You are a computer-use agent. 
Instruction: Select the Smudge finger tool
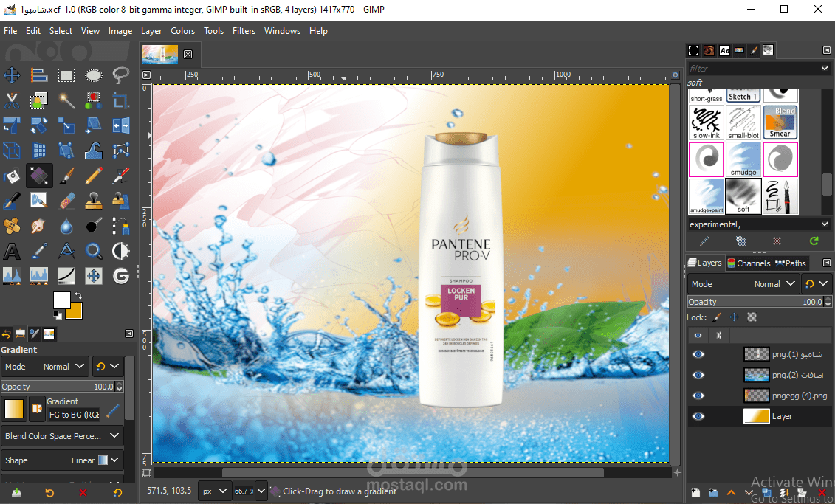(x=39, y=226)
